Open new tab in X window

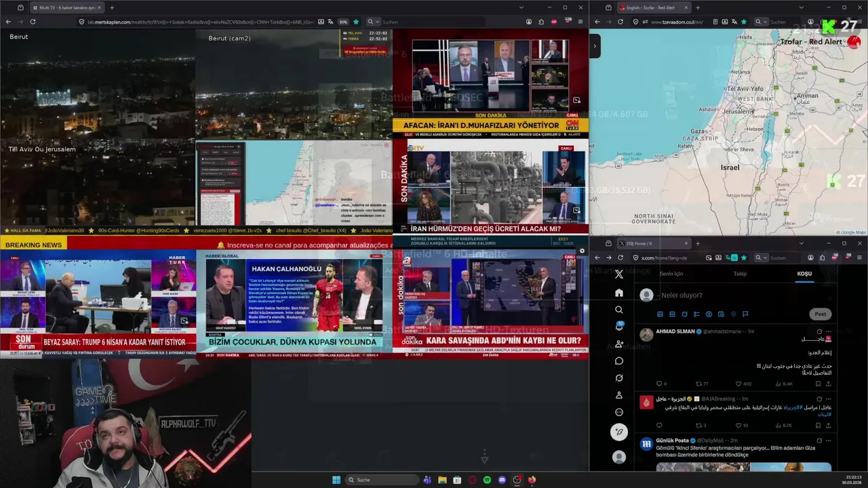pos(698,243)
